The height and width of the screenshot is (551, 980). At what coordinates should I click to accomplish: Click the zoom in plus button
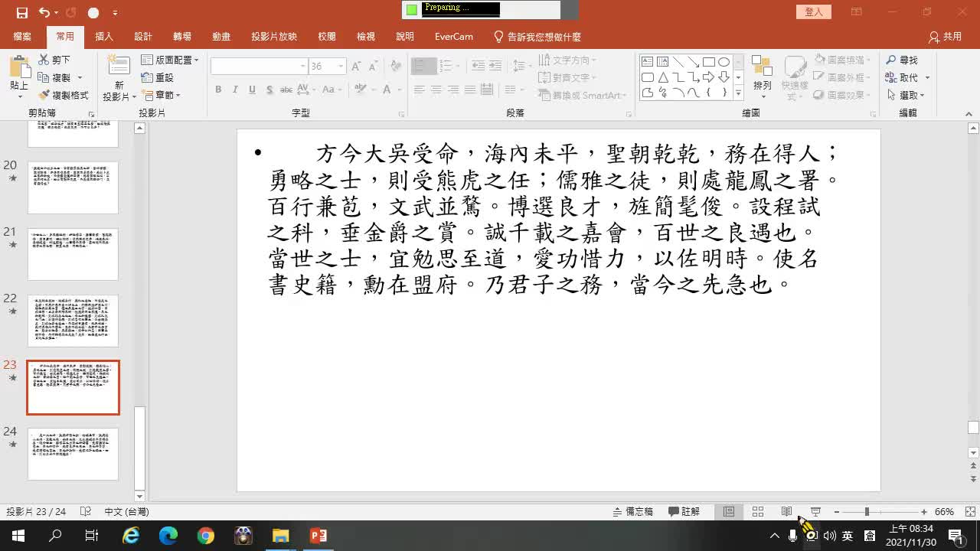pyautogui.click(x=924, y=511)
